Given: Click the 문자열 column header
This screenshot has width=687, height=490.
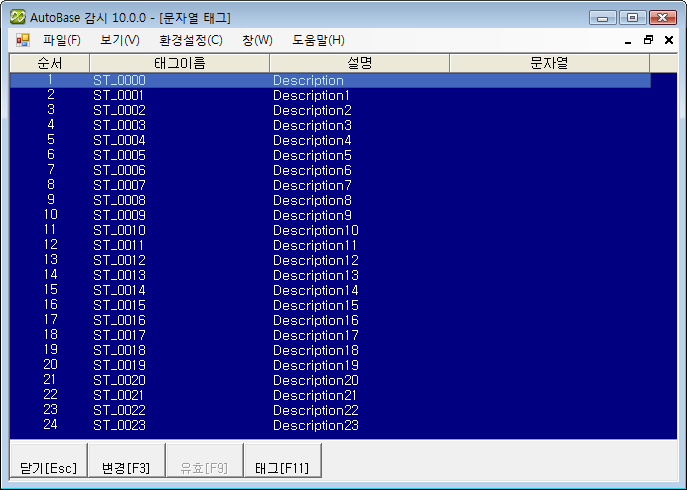Looking at the screenshot, I should 549,63.
